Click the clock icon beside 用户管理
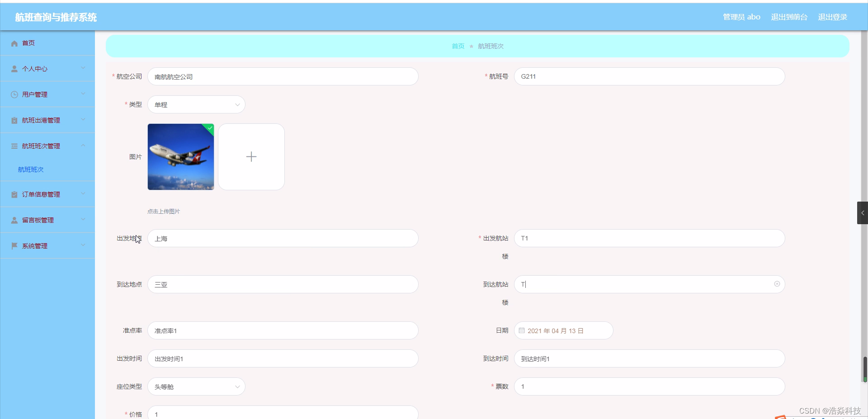Image resolution: width=868 pixels, height=419 pixels. pyautogui.click(x=14, y=94)
